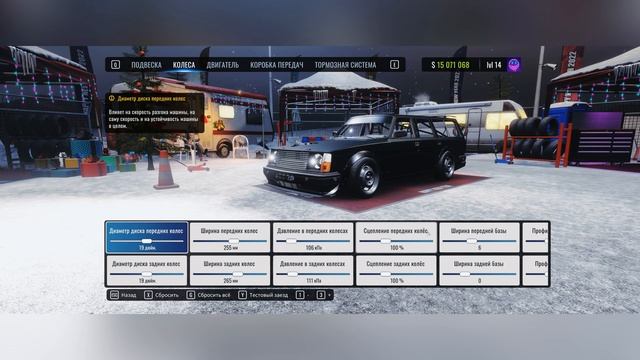Click the 255 мм front width value

pyautogui.click(x=230, y=248)
